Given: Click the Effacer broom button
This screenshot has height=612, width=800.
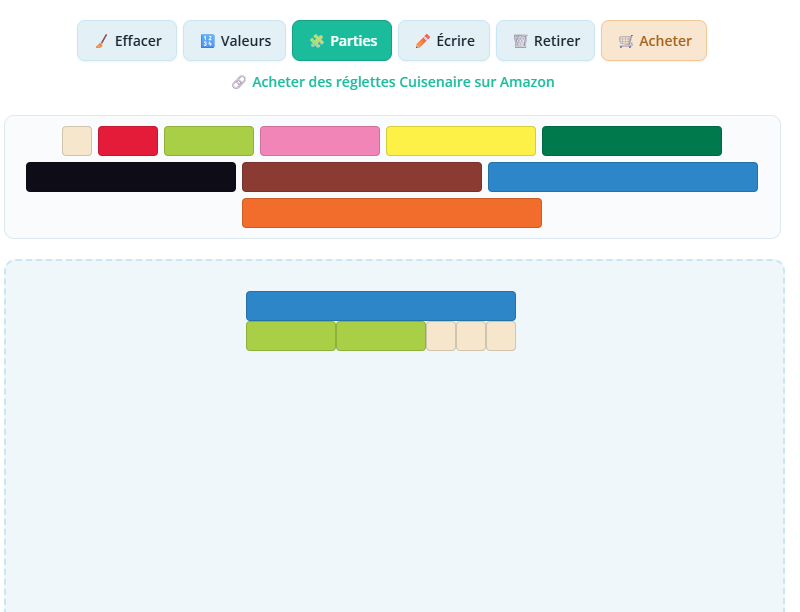Looking at the screenshot, I should [x=127, y=41].
